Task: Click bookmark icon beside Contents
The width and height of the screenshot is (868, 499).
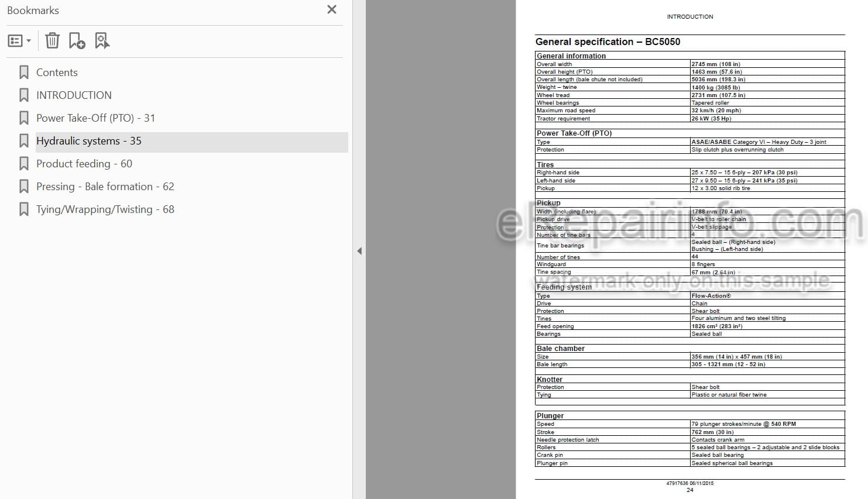Action: point(24,73)
